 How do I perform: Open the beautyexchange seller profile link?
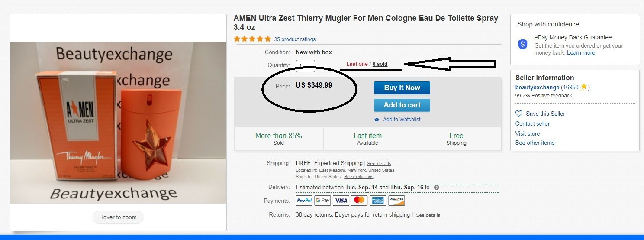537,87
